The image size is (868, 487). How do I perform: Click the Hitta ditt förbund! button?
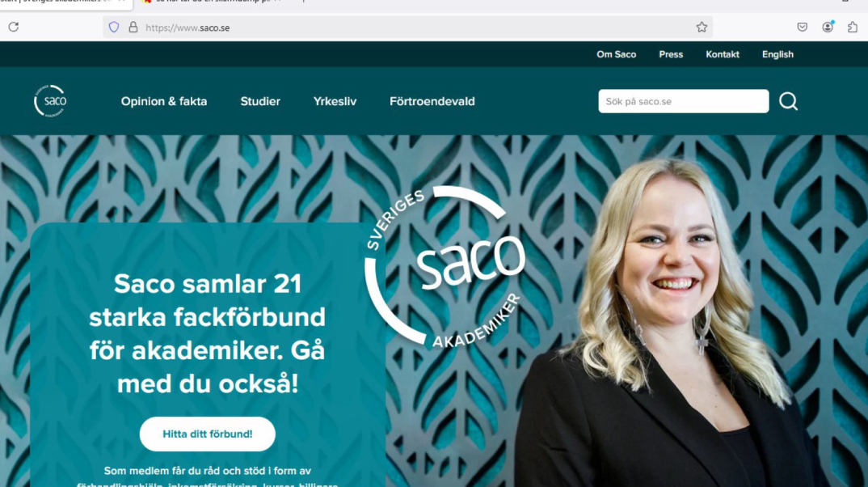[x=208, y=434]
